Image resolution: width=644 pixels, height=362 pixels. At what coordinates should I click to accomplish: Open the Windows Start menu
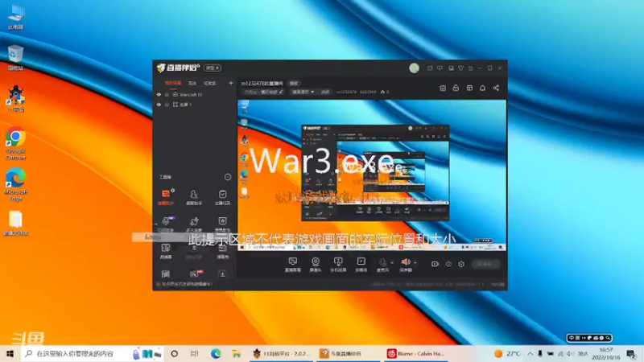pyautogui.click(x=10, y=353)
